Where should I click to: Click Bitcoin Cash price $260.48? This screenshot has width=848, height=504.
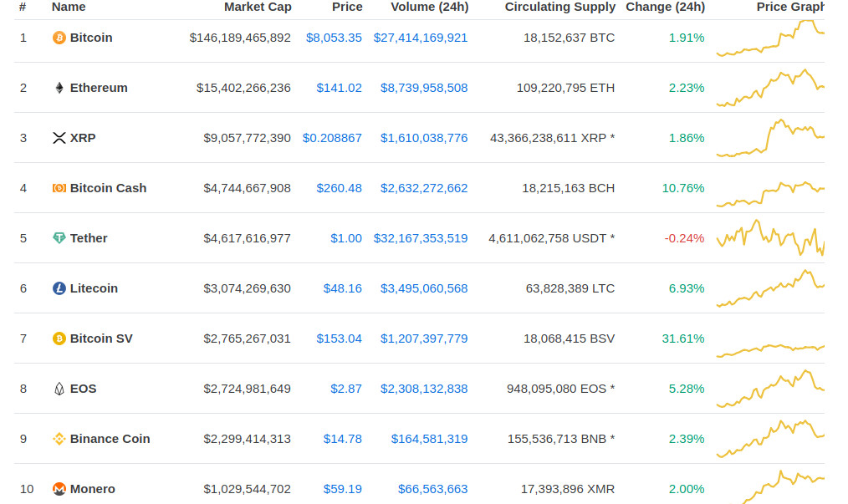[339, 188]
